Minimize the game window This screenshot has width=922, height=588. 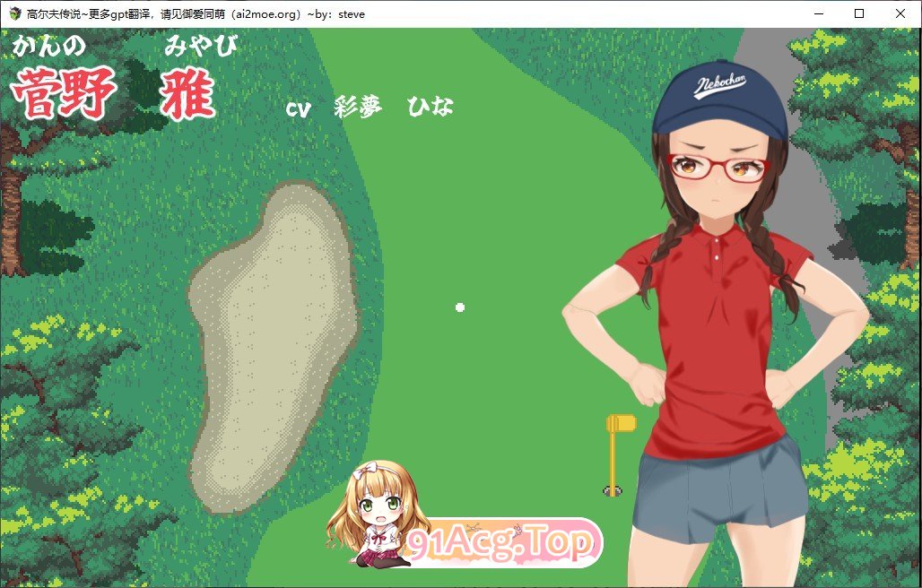(x=819, y=13)
